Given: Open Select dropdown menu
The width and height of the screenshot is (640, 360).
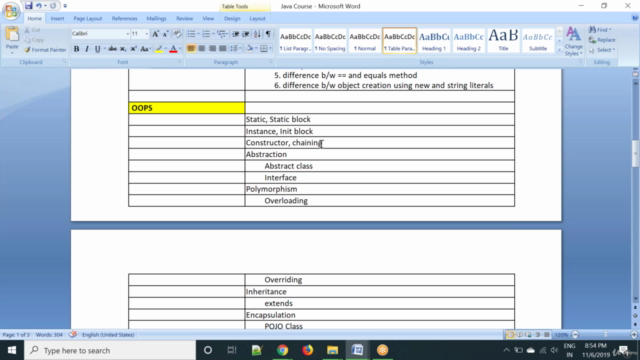Looking at the screenshot, I should tap(602, 50).
